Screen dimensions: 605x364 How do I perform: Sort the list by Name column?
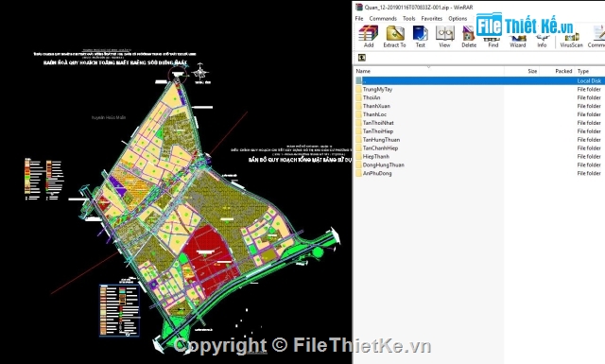tap(428, 71)
